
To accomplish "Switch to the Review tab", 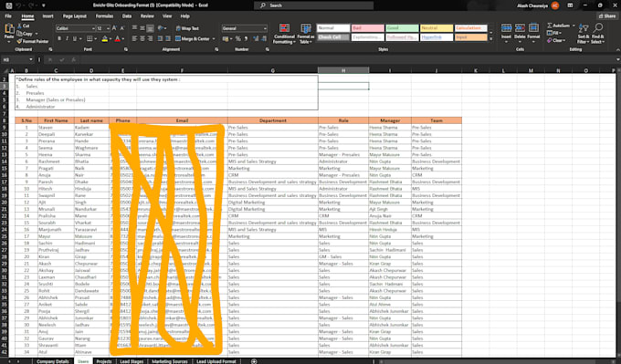I will 147,16.
